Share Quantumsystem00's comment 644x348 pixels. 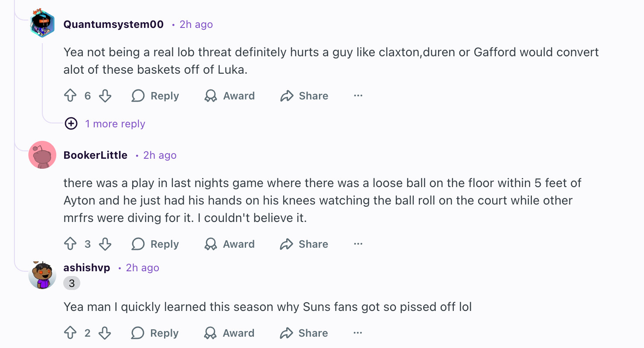point(304,96)
